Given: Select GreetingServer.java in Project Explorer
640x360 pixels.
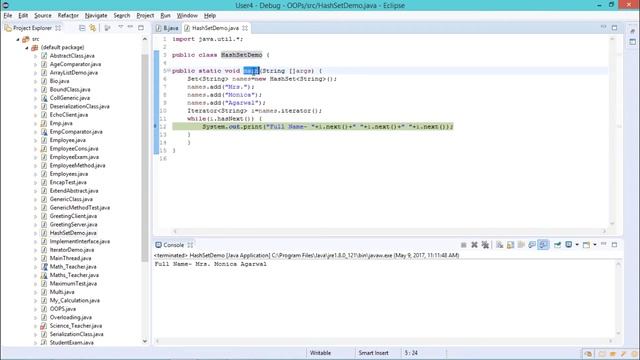Looking at the screenshot, I should click(x=73, y=224).
